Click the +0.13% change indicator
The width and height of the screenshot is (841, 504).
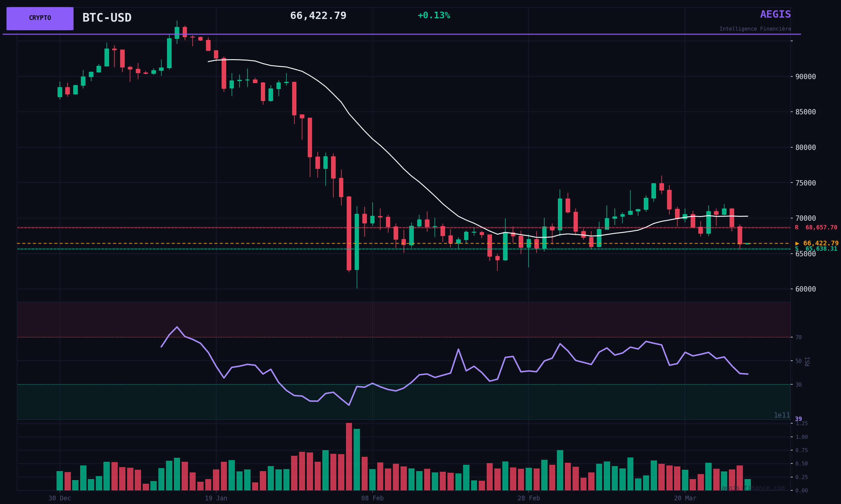pyautogui.click(x=433, y=16)
